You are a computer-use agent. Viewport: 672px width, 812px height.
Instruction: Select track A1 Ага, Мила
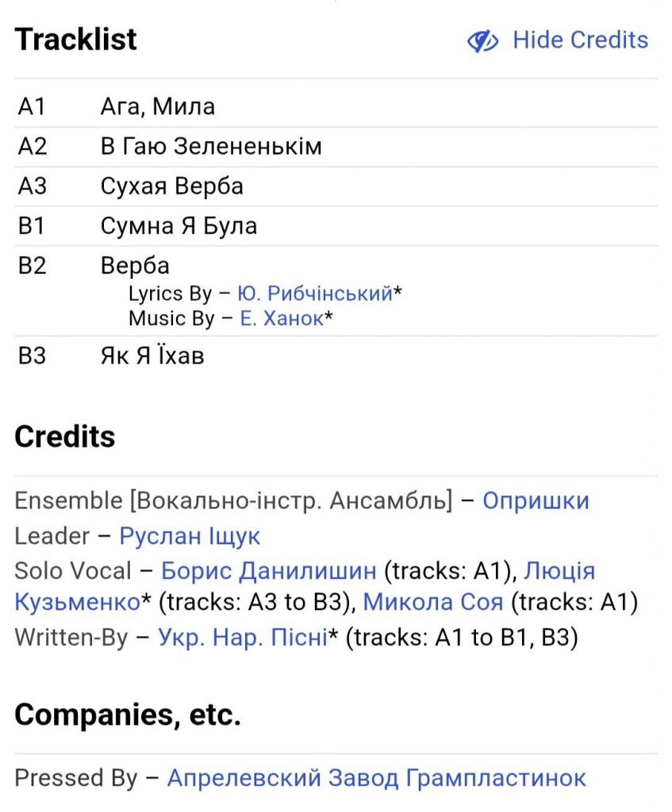pos(336,107)
